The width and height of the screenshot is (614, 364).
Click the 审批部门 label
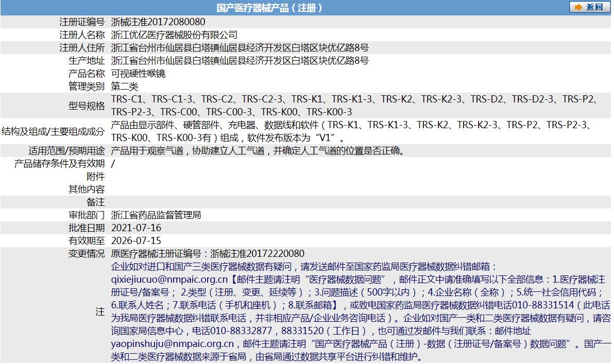(87, 215)
